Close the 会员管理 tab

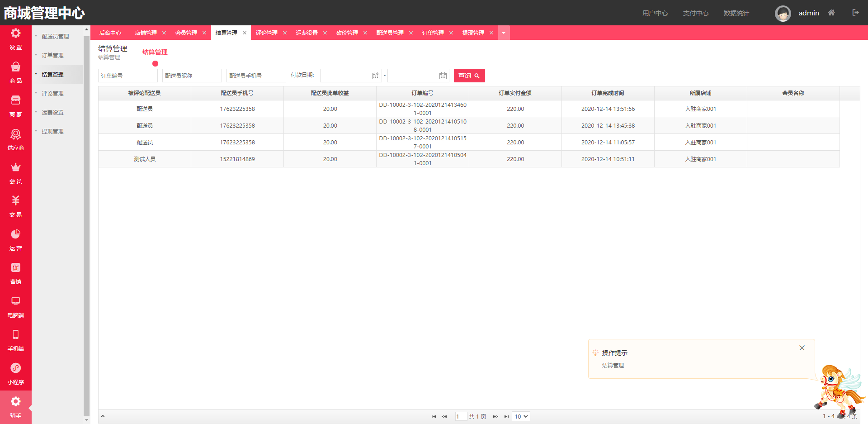204,33
